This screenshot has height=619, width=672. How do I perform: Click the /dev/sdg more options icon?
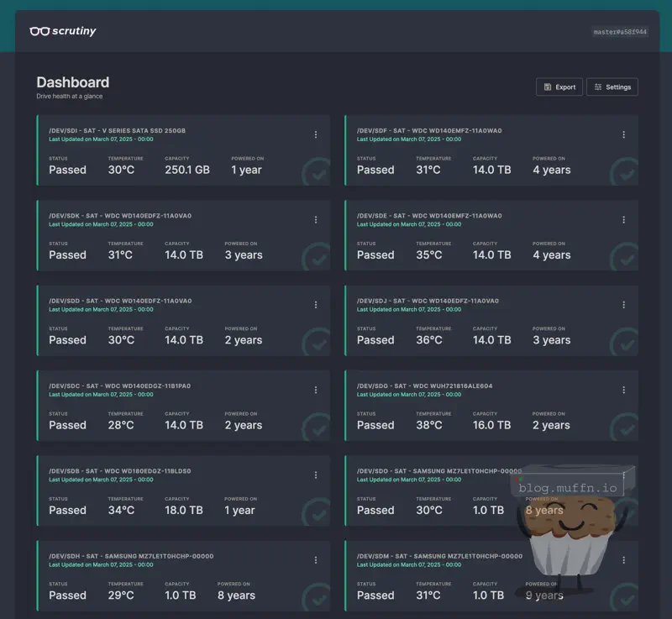pyautogui.click(x=623, y=390)
